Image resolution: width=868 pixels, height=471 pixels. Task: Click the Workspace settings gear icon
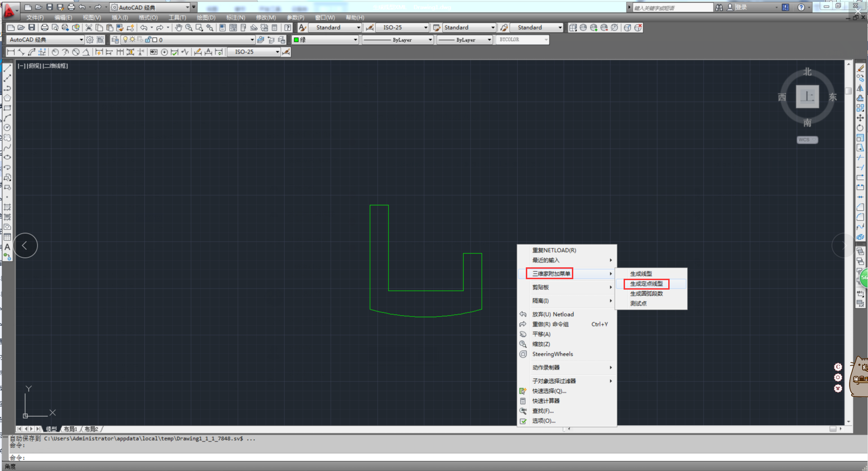coord(90,40)
